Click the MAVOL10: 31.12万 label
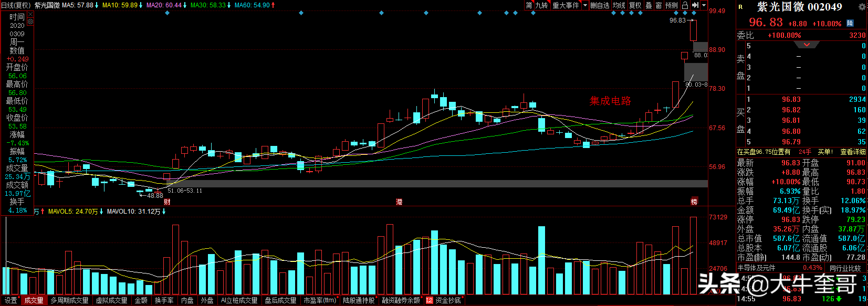Screen dimensions: 868x306 [133, 212]
